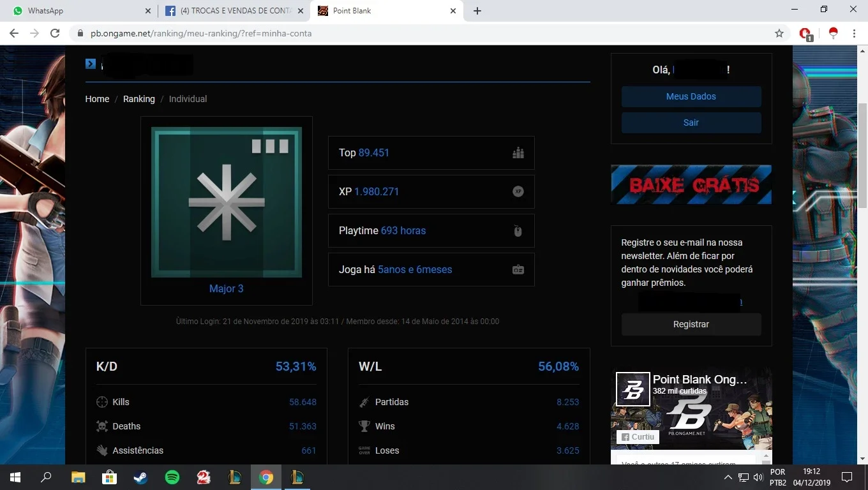Bookmark this page with the star icon
The height and width of the screenshot is (490, 868).
(x=779, y=33)
